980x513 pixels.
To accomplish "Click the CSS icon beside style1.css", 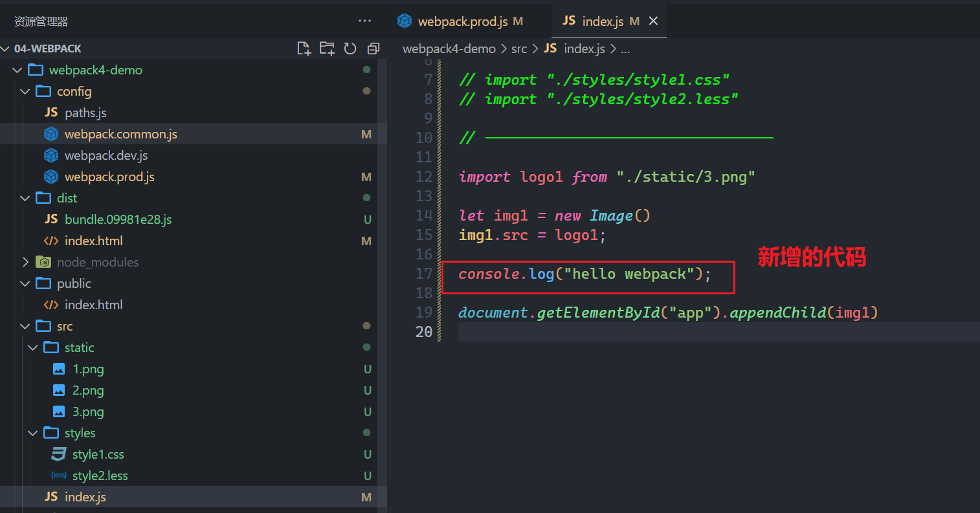I will (59, 454).
